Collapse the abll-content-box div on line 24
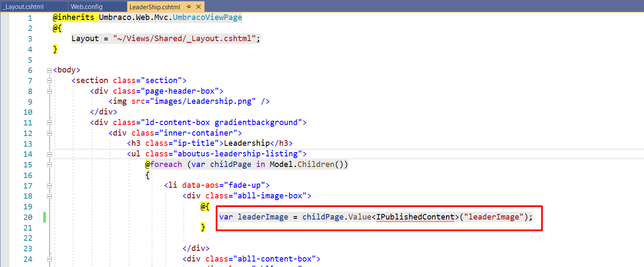Image resolution: width=644 pixels, height=267 pixels. click(50, 259)
